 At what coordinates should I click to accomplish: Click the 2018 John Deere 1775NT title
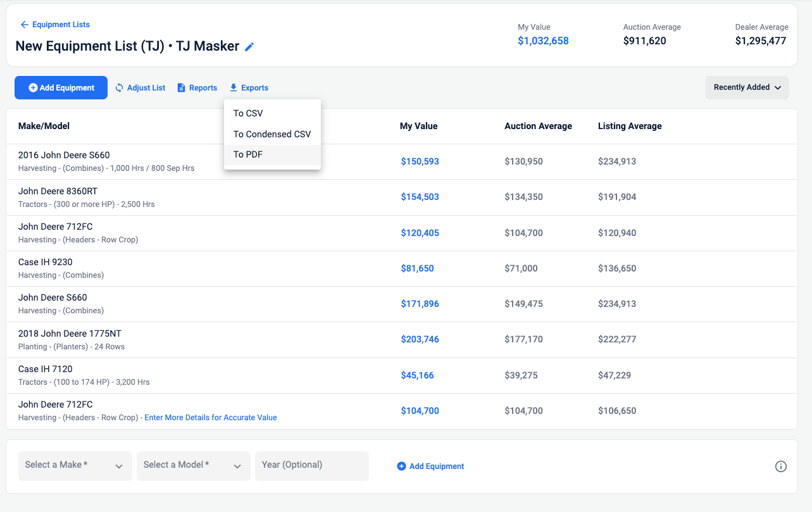[x=70, y=334]
